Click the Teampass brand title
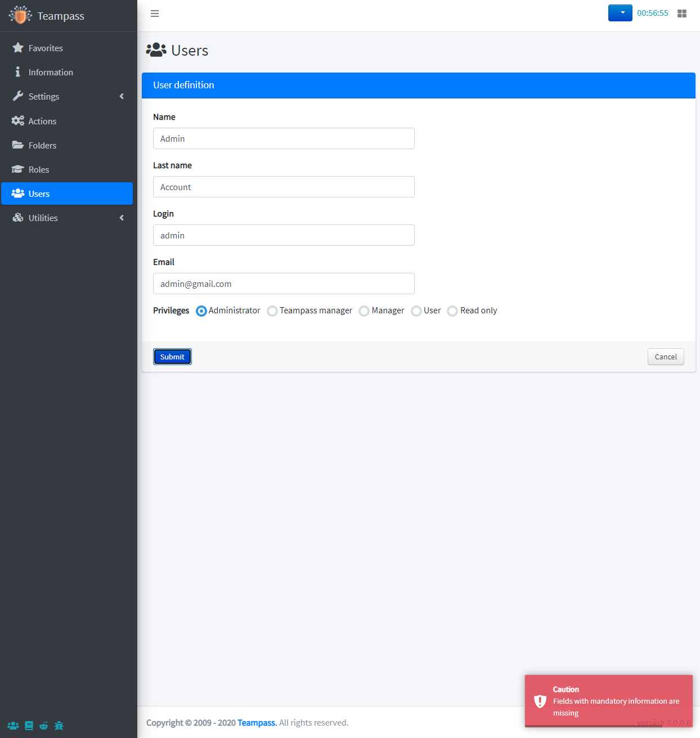700x738 pixels. [61, 16]
